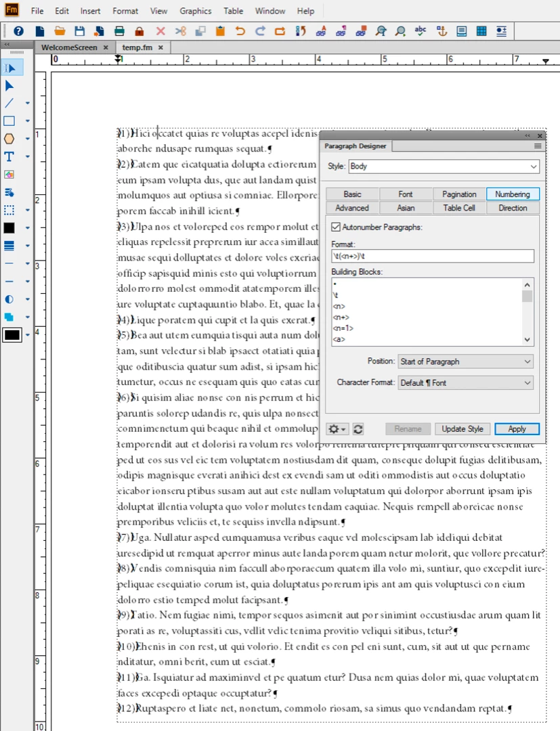Expand the Line tool dropdown arrow

click(x=28, y=103)
